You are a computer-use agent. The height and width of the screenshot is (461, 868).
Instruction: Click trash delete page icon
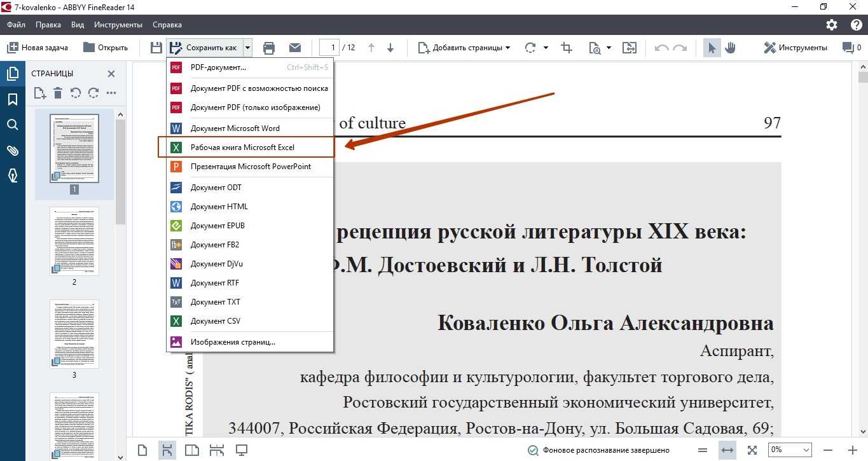[x=58, y=93]
